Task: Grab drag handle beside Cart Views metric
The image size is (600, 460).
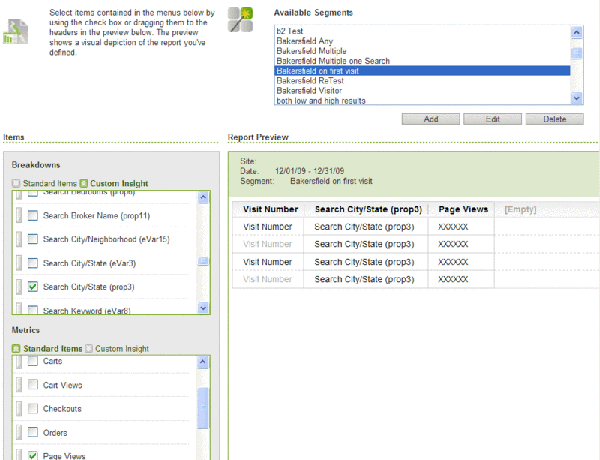Action: coord(19,385)
